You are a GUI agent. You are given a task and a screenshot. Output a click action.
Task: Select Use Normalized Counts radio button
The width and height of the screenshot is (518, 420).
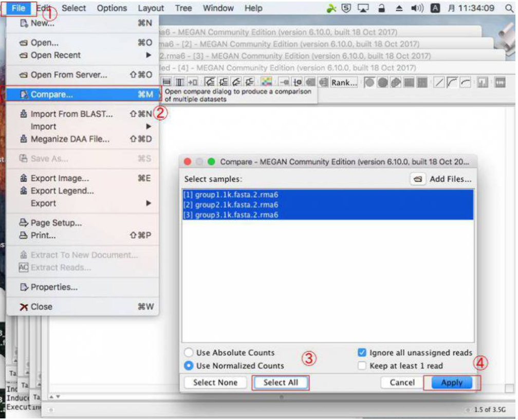pos(189,366)
